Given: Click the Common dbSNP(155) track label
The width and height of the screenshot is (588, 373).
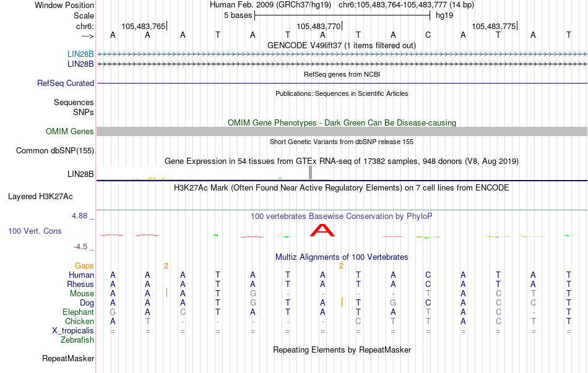Looking at the screenshot, I should pyautogui.click(x=54, y=151).
